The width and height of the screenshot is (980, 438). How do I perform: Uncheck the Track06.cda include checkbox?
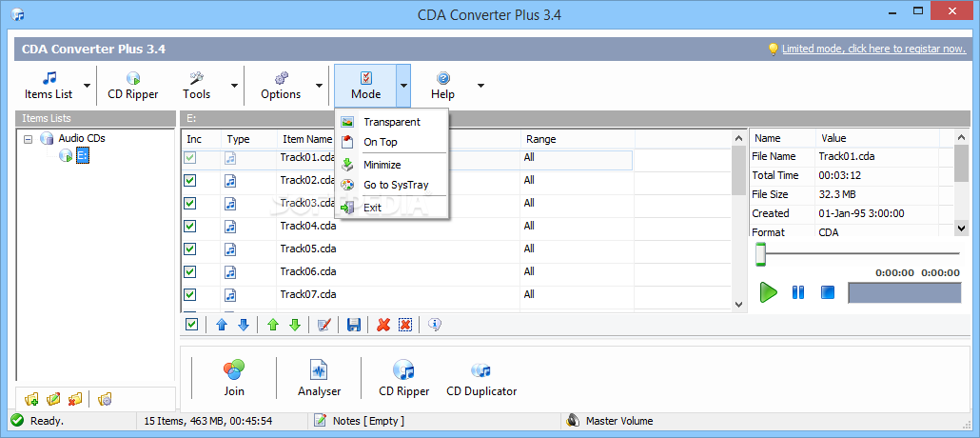190,271
